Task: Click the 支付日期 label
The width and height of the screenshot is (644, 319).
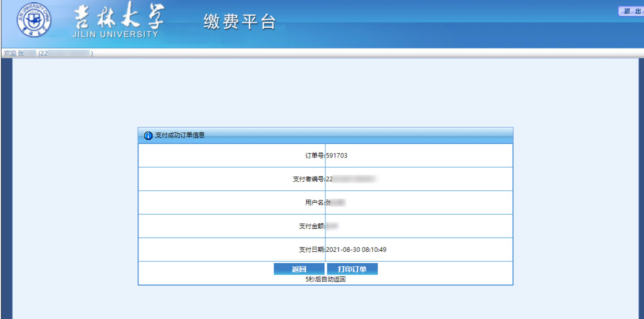Action: coord(312,250)
